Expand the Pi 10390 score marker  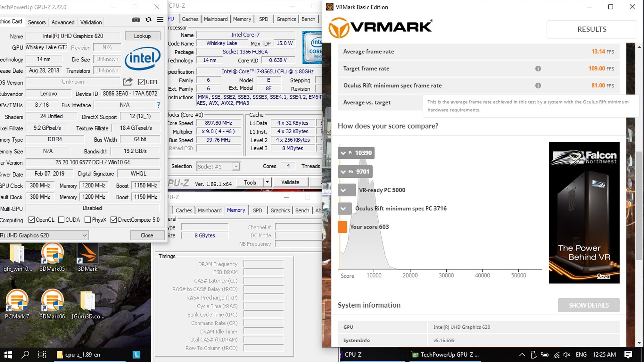coord(356,153)
